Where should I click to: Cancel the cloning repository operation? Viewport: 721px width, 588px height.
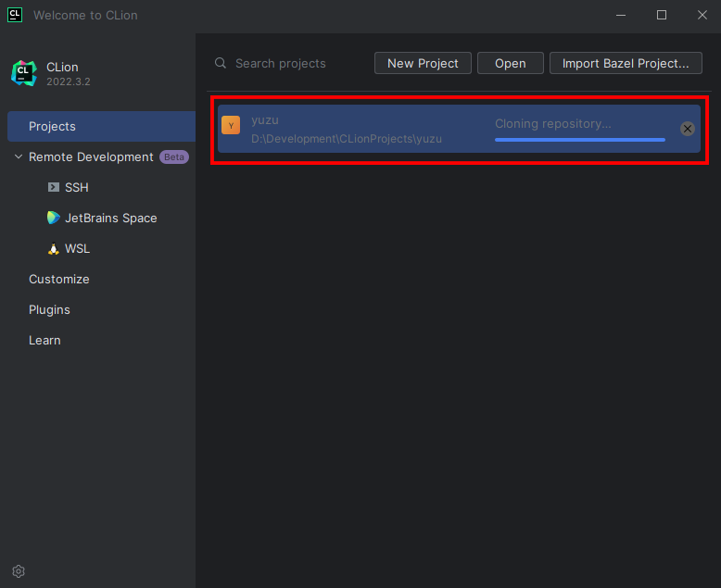[x=688, y=129]
